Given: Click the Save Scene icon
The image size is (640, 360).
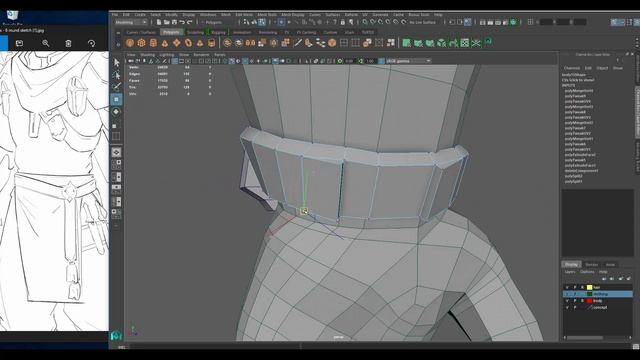Looking at the screenshot, I should click(174, 22).
